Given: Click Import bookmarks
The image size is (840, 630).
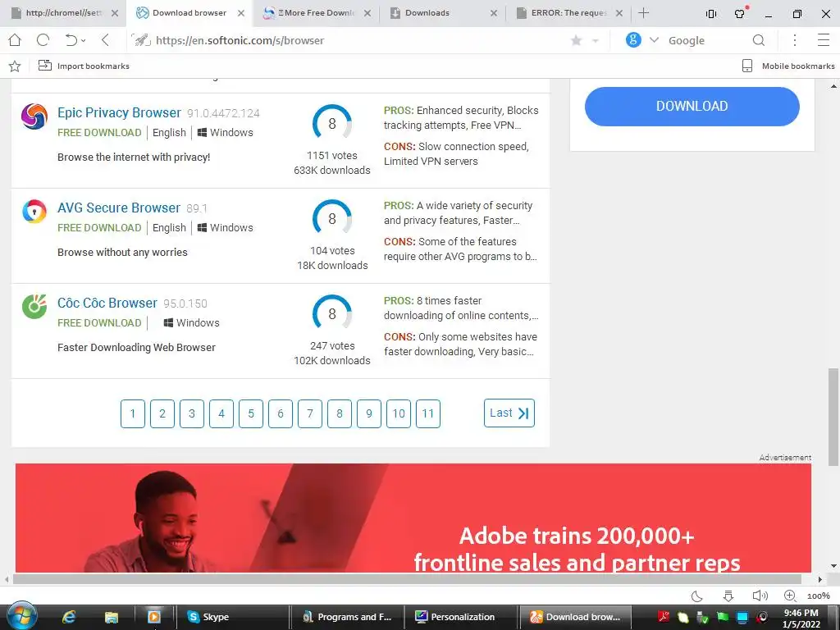Looking at the screenshot, I should coord(84,66).
